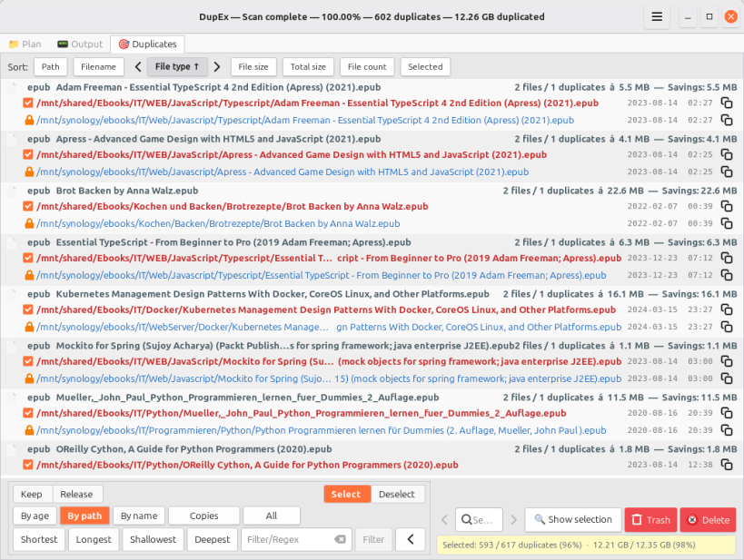Uncheck shared Kubernetes Management Design Patterns epub

click(28, 309)
